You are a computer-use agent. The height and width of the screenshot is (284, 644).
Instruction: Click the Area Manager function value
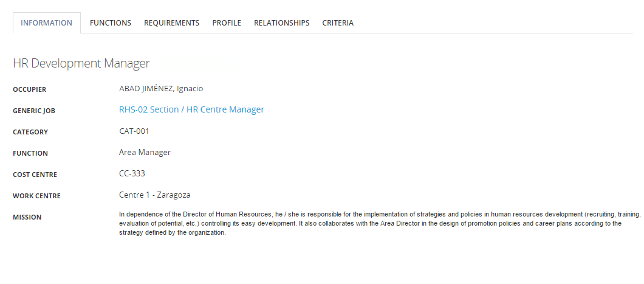pyautogui.click(x=145, y=153)
